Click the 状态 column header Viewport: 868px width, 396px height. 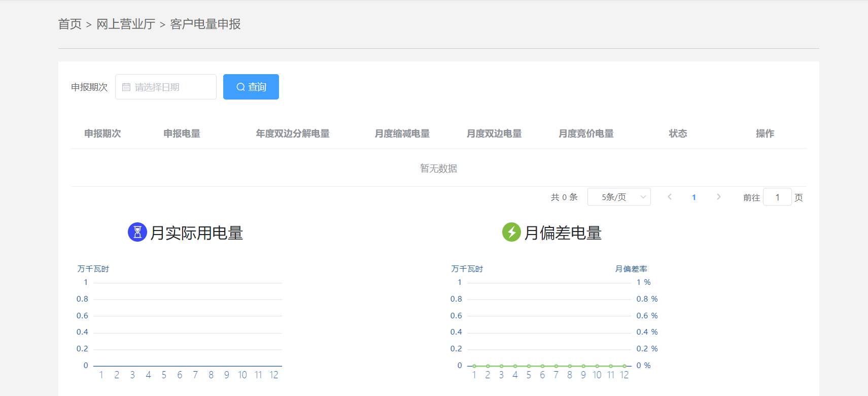tap(678, 134)
